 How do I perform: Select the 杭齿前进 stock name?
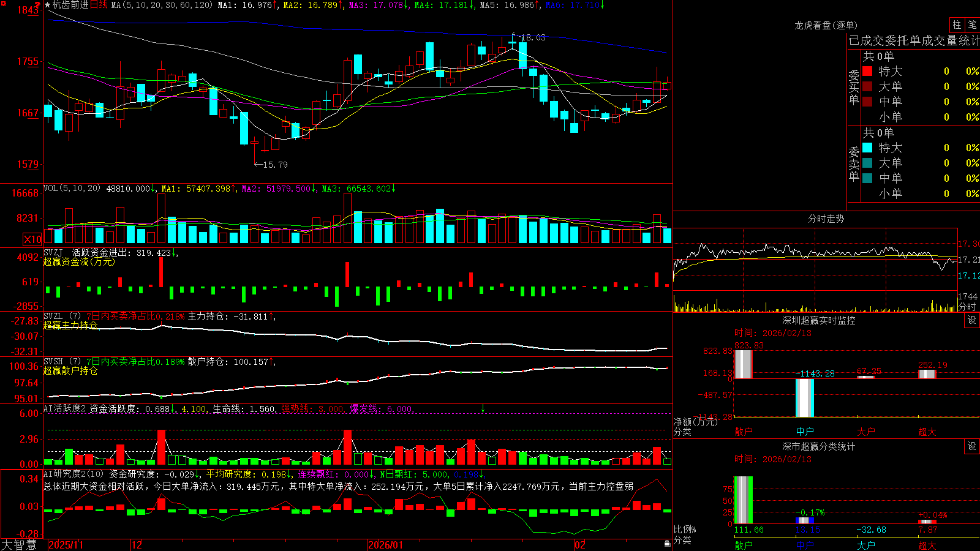tap(70, 5)
